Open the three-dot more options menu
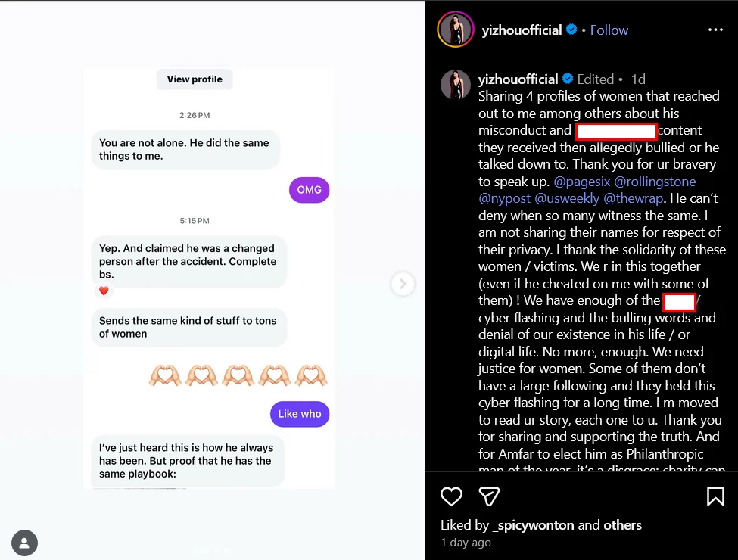The width and height of the screenshot is (738, 560). [715, 30]
